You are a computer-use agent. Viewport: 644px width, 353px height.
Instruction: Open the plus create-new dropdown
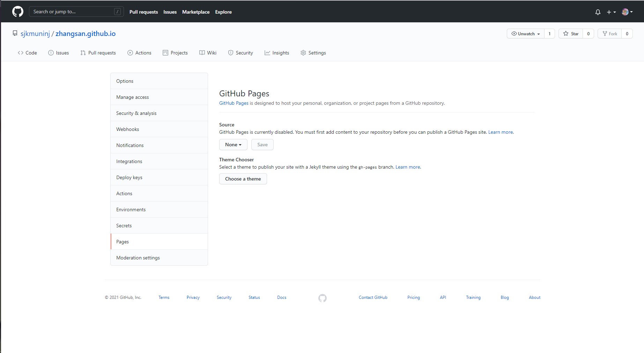click(x=611, y=12)
